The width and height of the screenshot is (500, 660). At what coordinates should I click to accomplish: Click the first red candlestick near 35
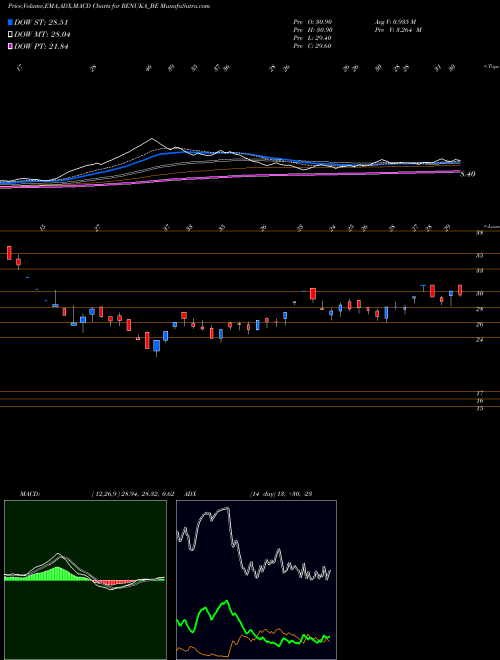pos(9,253)
